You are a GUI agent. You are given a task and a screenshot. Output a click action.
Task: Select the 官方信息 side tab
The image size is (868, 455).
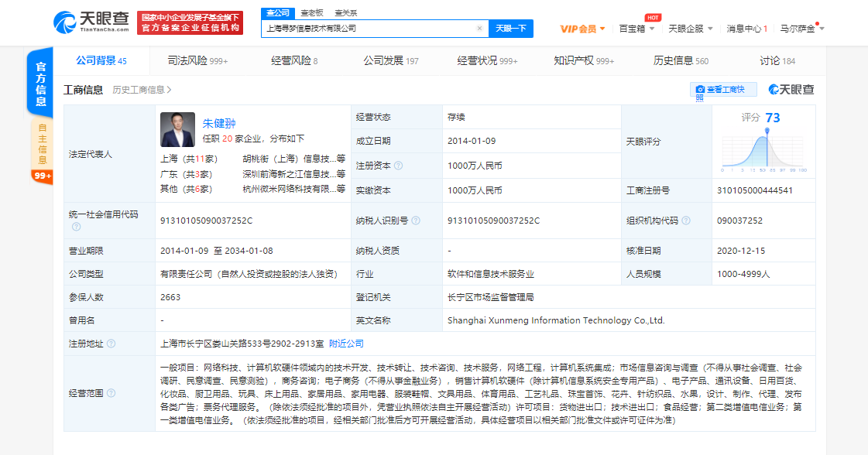click(x=40, y=83)
